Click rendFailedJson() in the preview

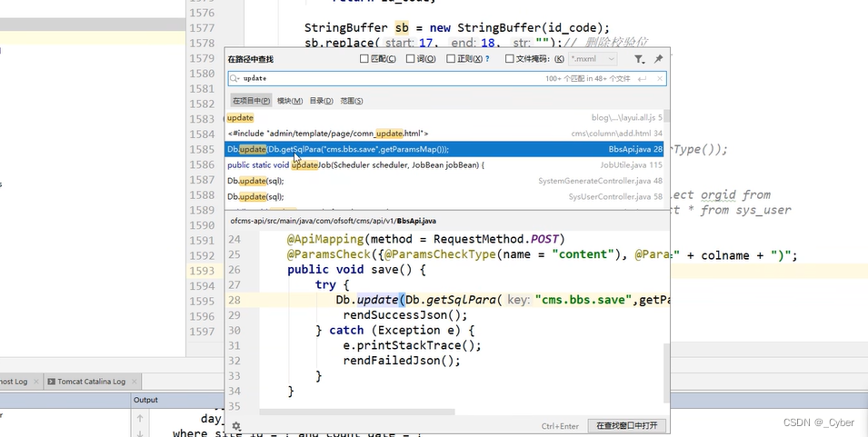click(402, 360)
